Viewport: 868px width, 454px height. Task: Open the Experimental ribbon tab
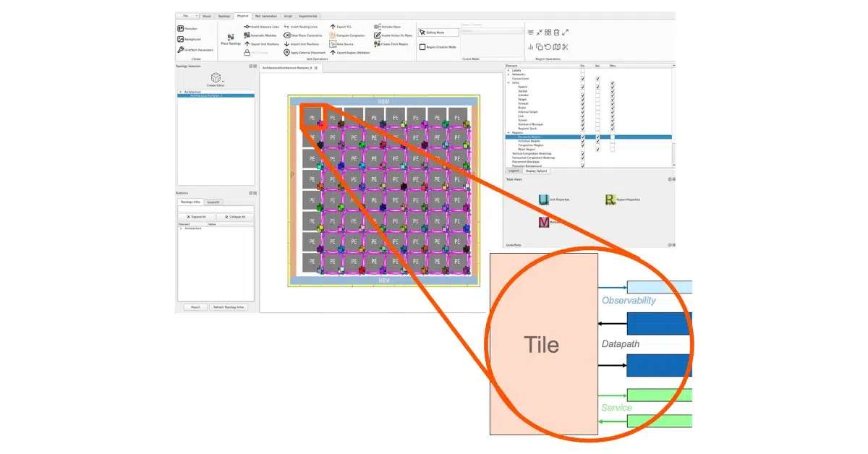(x=309, y=15)
